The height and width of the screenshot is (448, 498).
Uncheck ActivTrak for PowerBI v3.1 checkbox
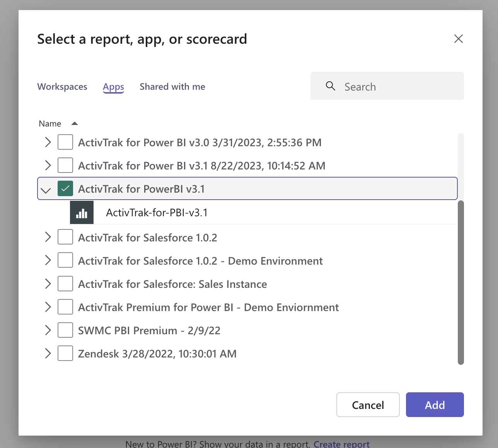coord(65,188)
